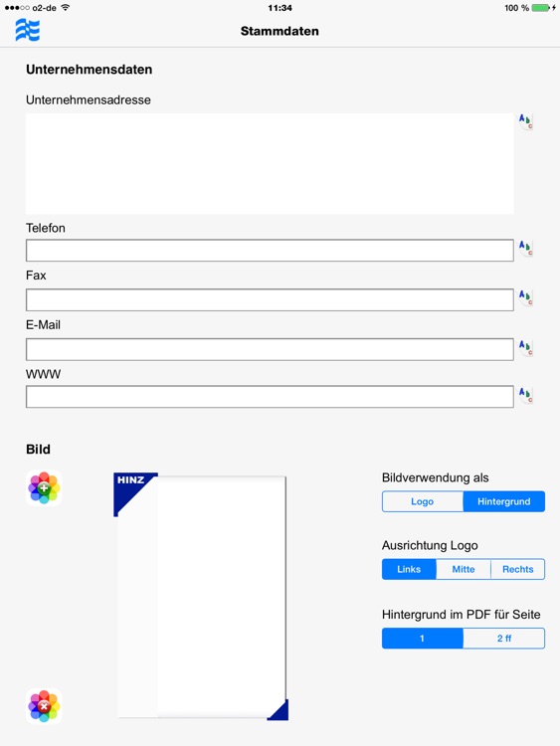The image size is (560, 746).
Task: Click into the E-Mail field
Action: (270, 350)
